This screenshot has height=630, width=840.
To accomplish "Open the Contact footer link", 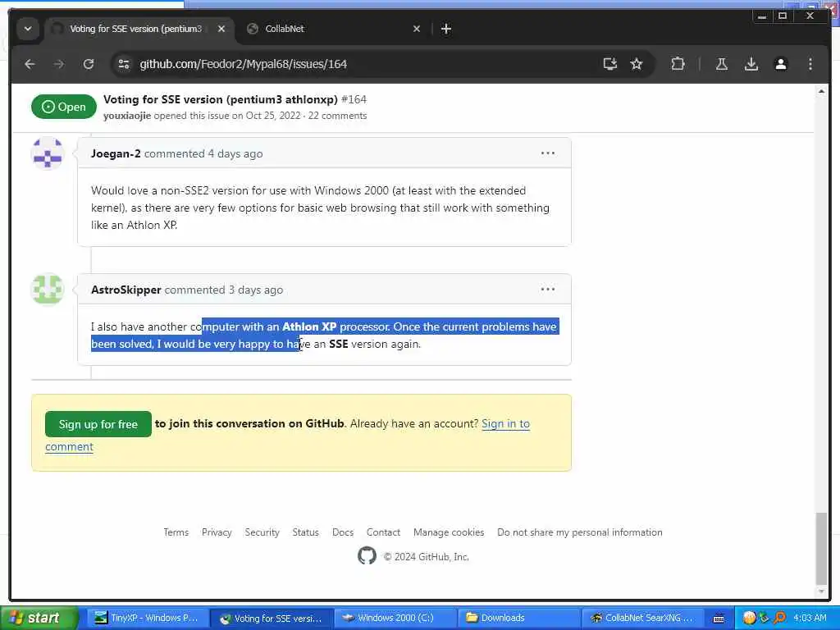I will (x=383, y=532).
